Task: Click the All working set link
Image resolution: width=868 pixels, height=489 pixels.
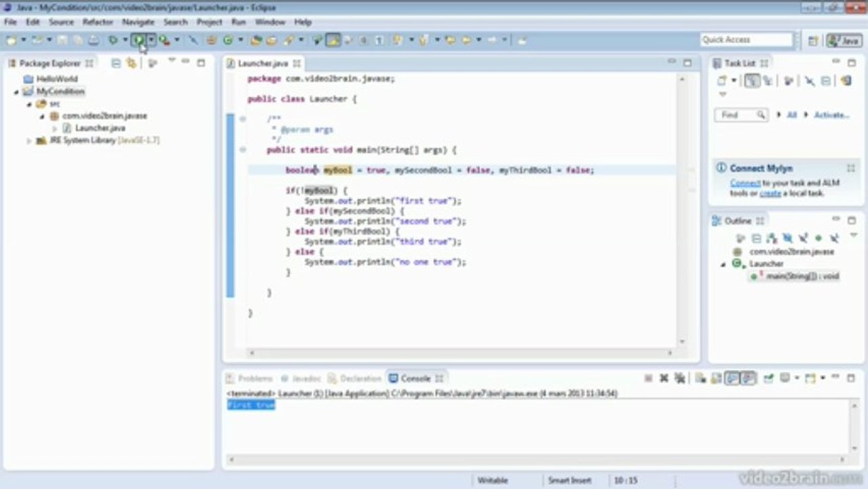Action: [x=791, y=115]
